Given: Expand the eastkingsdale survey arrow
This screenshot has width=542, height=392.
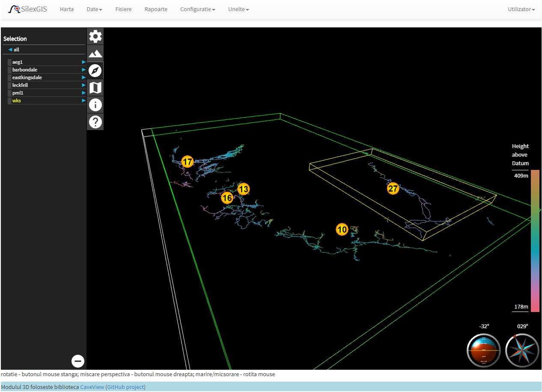Looking at the screenshot, I should point(84,77).
